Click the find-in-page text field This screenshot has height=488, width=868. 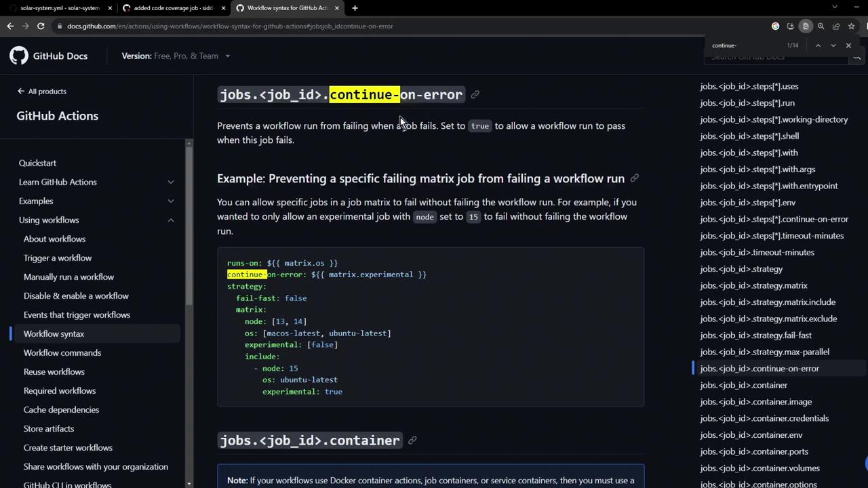tap(746, 45)
